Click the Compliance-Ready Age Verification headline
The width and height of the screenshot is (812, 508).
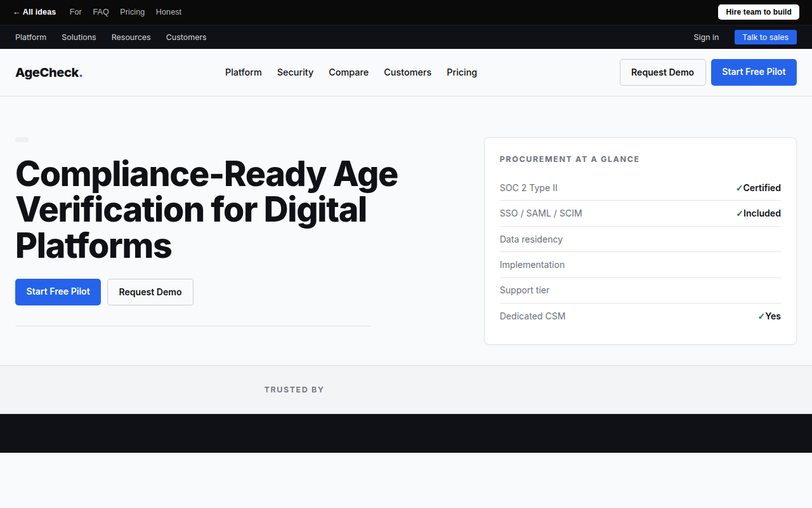tap(206, 210)
